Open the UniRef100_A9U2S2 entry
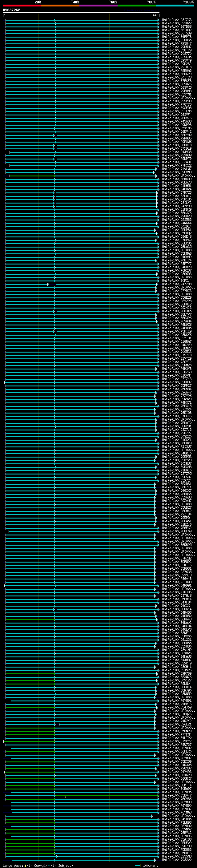The width and height of the screenshot is (197, 868). click(177, 64)
